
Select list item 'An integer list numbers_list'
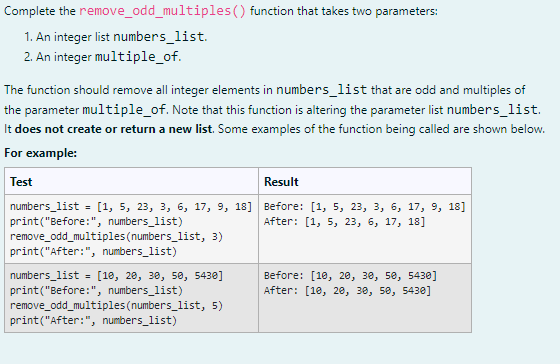coord(115,36)
